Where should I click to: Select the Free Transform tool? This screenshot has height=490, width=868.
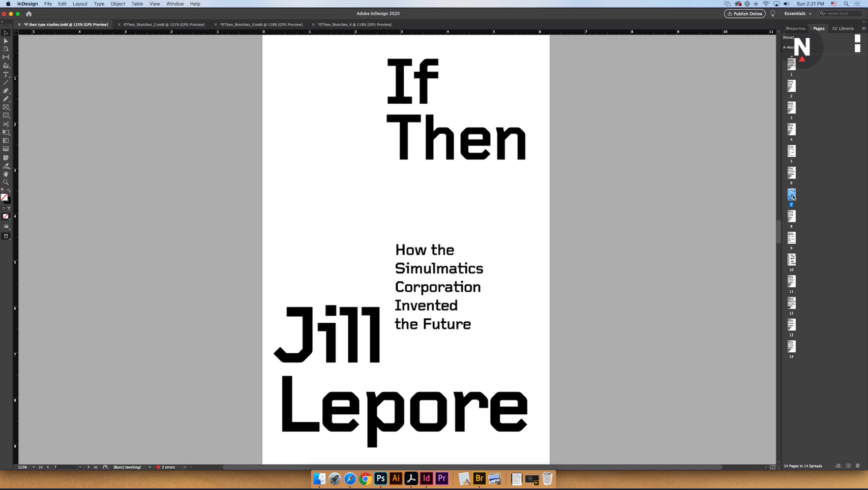pyautogui.click(x=6, y=132)
